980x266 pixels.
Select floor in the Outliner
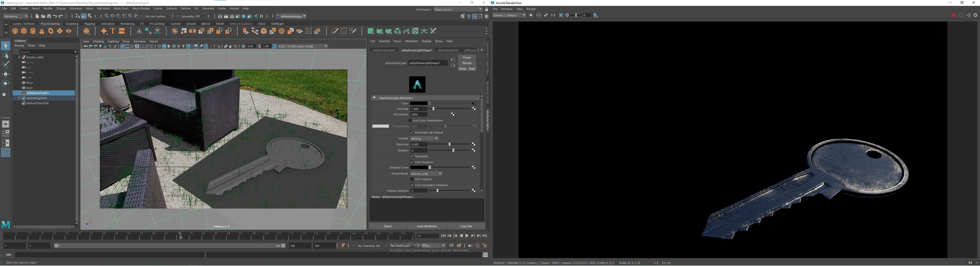click(x=30, y=83)
